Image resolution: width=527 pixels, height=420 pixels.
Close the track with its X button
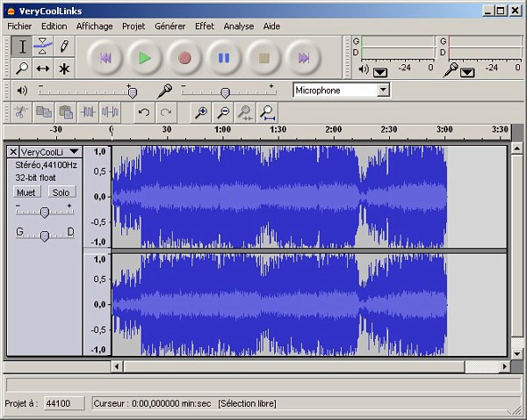13,152
